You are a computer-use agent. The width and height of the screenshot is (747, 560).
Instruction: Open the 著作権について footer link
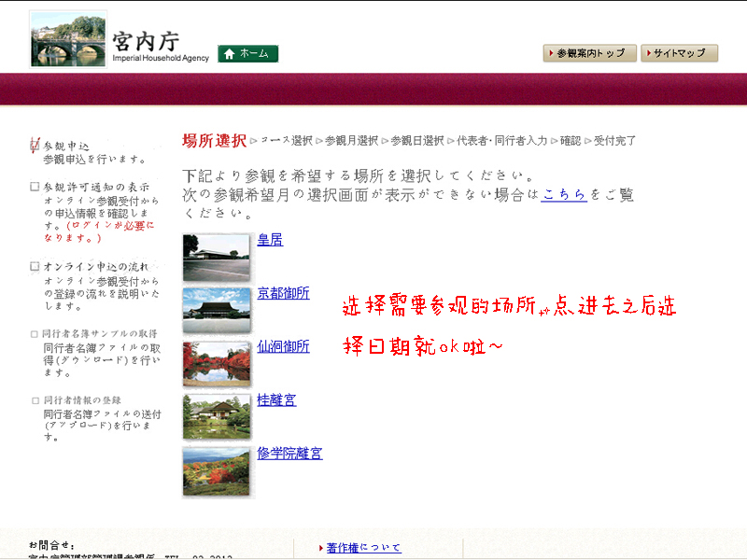[363, 548]
